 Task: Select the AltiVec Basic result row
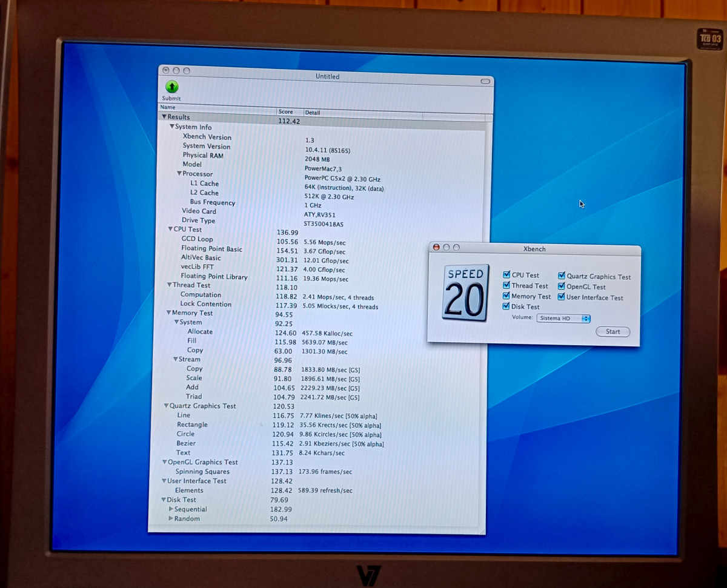[201, 258]
